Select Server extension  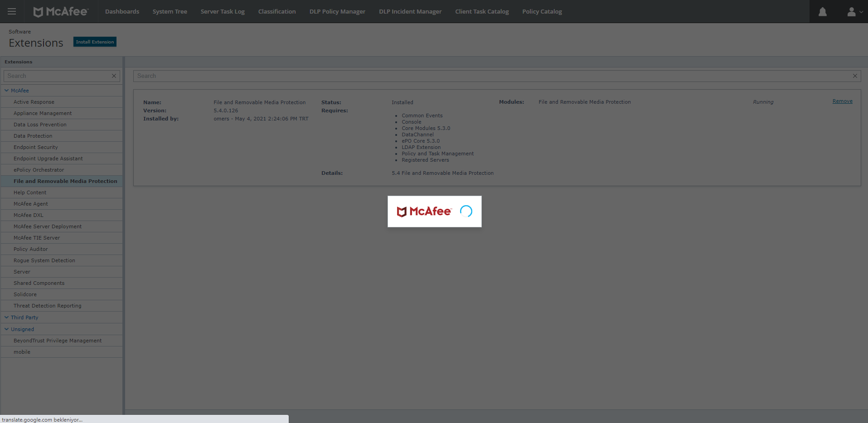point(62,272)
